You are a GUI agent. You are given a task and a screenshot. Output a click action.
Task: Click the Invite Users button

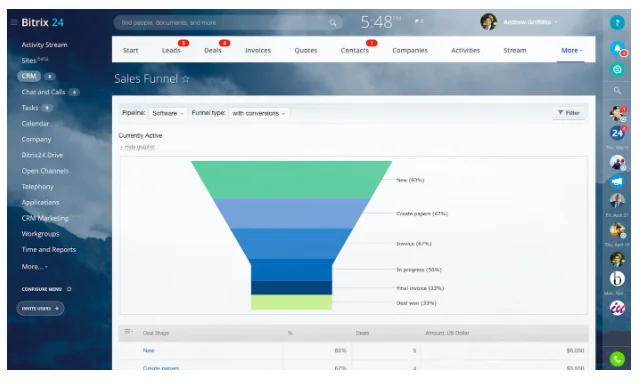(41, 308)
